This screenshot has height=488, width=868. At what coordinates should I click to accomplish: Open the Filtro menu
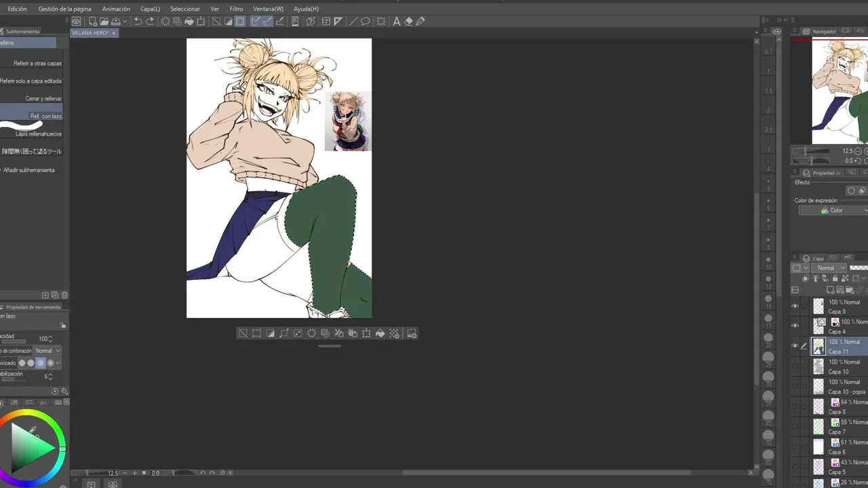pos(236,9)
